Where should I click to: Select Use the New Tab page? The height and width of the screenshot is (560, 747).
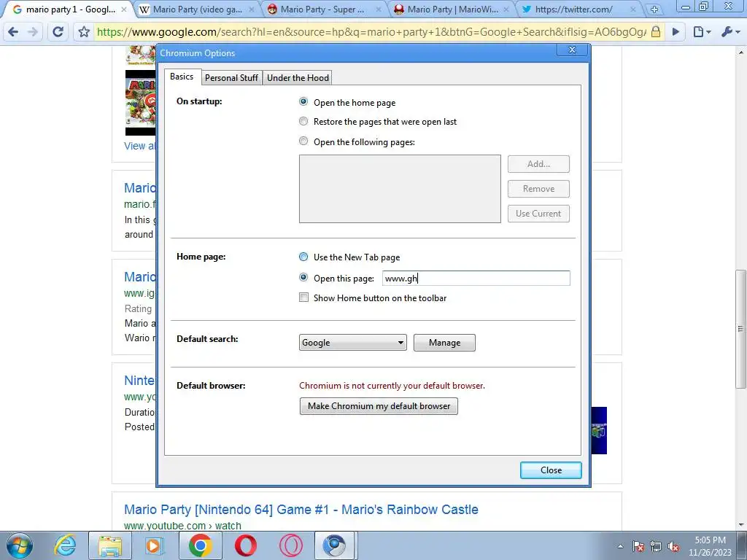coord(303,257)
